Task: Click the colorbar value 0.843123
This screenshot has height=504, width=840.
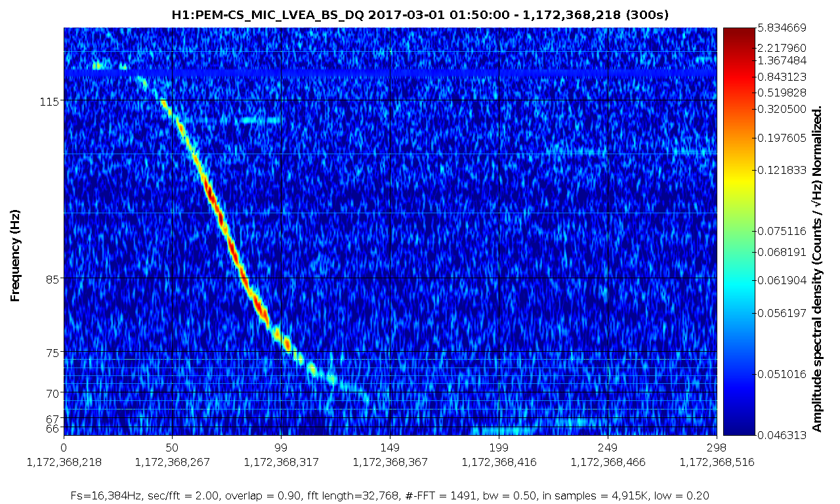Action: (781, 76)
